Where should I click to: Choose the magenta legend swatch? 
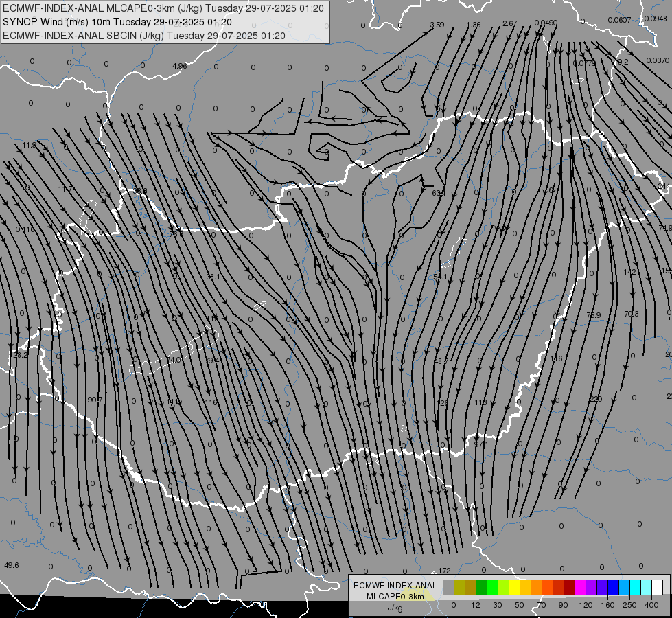click(580, 587)
